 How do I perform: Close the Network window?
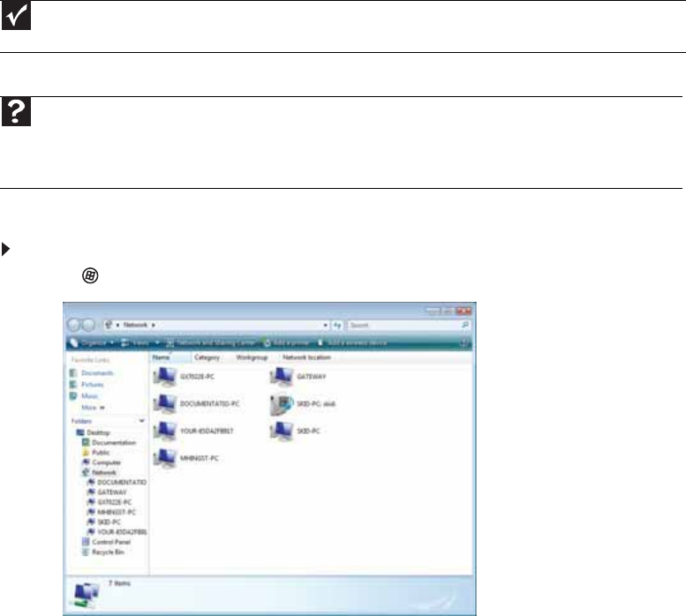(464, 311)
